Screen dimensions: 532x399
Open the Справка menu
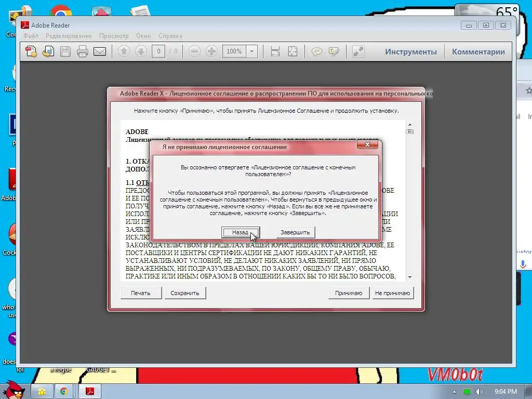coord(170,36)
